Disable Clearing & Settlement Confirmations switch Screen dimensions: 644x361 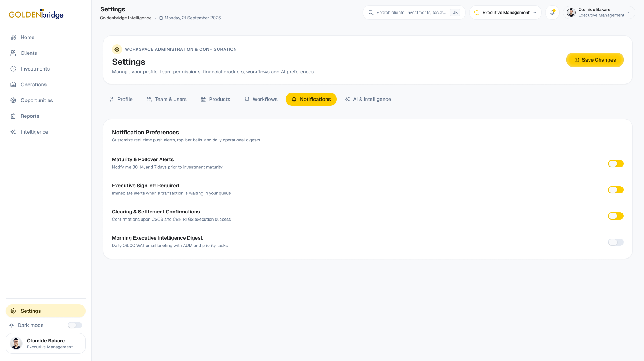click(x=616, y=216)
